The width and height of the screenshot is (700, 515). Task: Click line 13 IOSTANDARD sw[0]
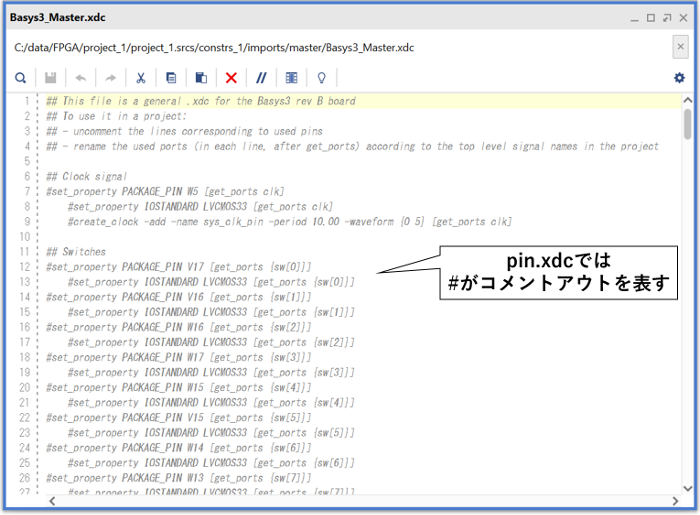coord(211,282)
